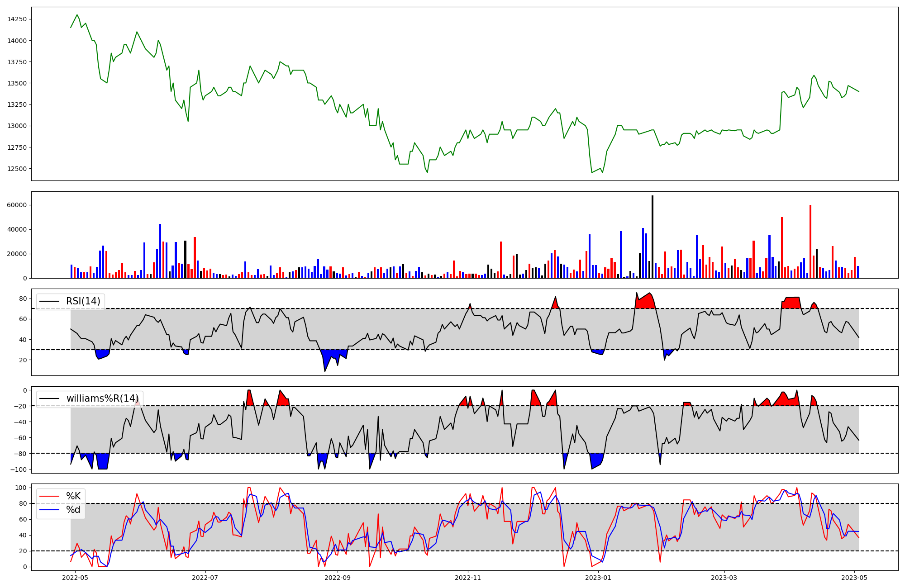Click the 60000 volume axis tick label
The width and height of the screenshot is (905, 588).
coord(17,205)
